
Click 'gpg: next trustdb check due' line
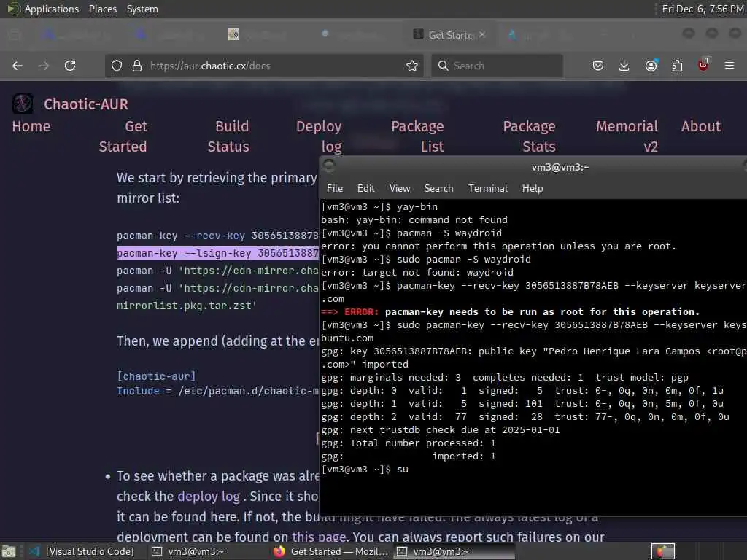[441, 430]
